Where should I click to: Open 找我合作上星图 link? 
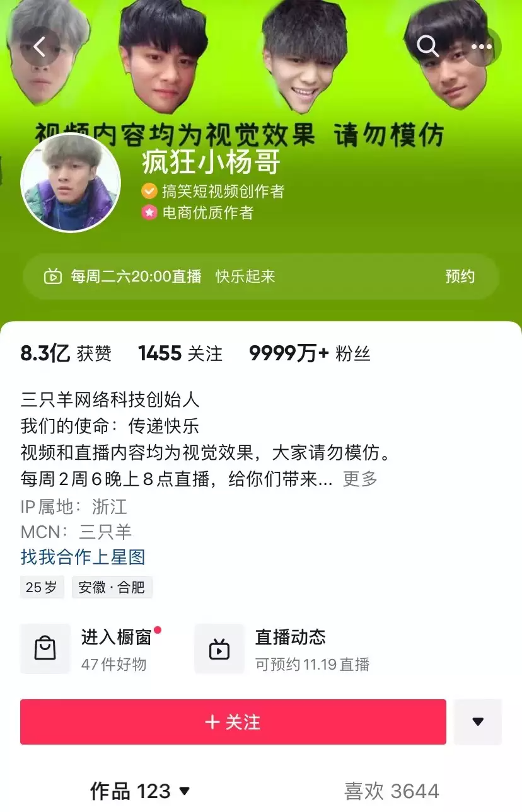pos(83,558)
